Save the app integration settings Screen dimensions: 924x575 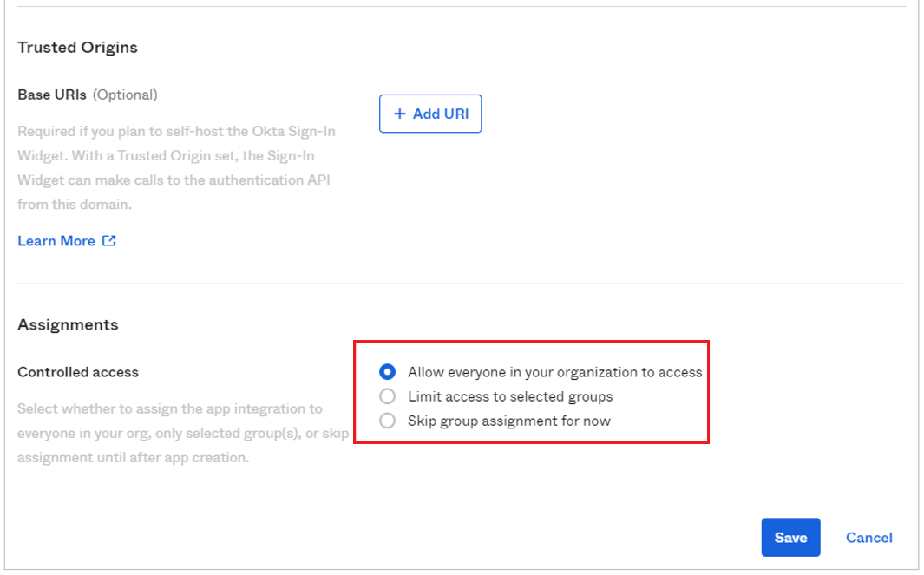coord(790,538)
